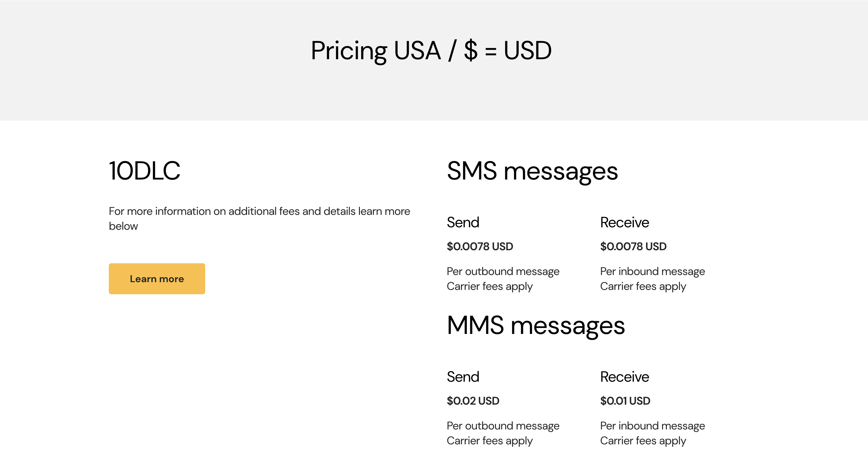Select the MMS receive price $0.01 USD

pos(625,401)
